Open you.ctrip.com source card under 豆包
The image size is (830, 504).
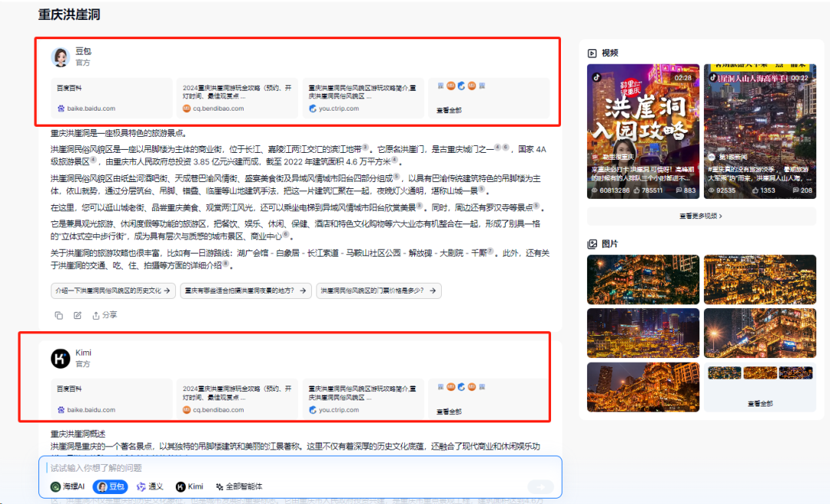click(x=364, y=98)
